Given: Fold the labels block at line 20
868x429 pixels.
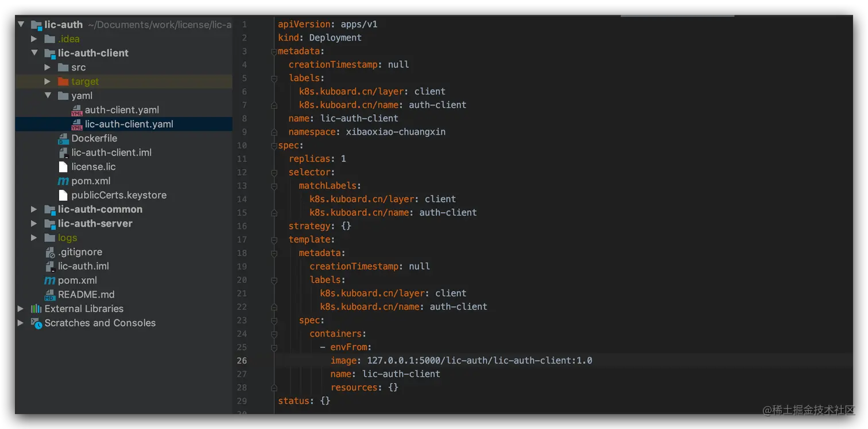Looking at the screenshot, I should [274, 280].
